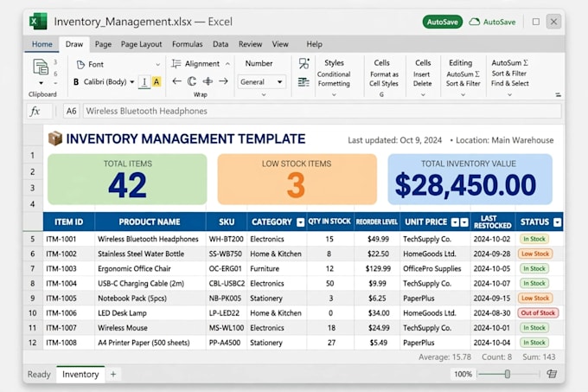
Task: Click the rotate text icon in Alignment
Action: 192,81
